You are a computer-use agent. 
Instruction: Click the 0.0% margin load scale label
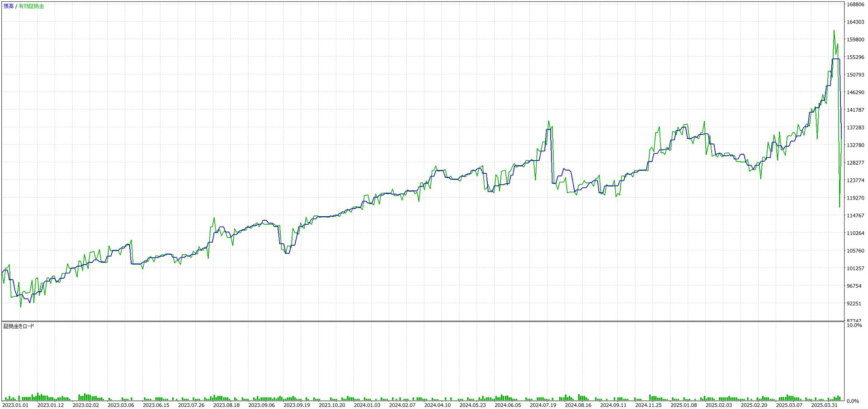[853, 401]
